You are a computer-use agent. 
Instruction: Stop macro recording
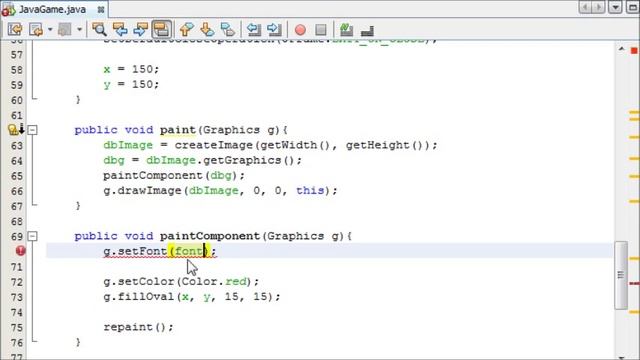click(321, 30)
